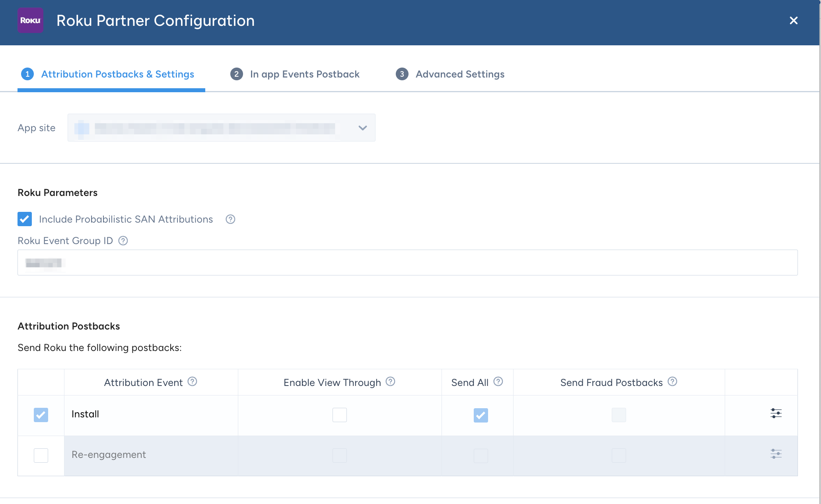Close the Roku Partner Configuration dialog

(x=794, y=20)
